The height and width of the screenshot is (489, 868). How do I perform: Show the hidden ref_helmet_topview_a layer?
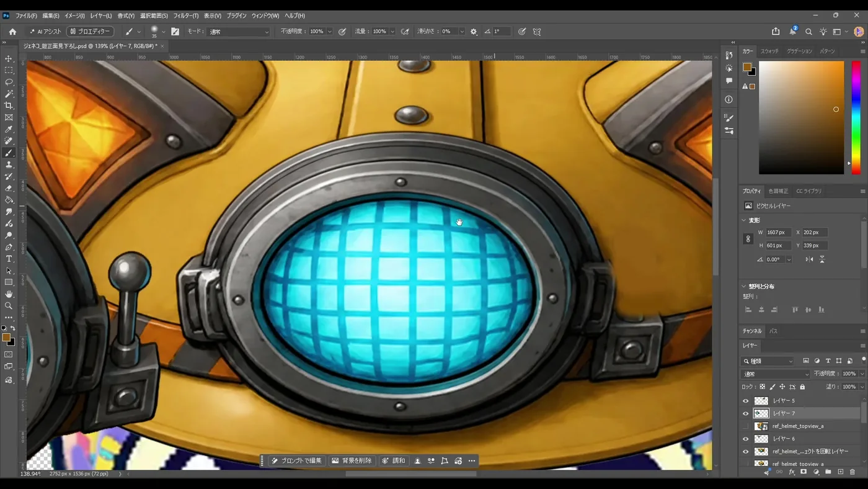pos(746,426)
